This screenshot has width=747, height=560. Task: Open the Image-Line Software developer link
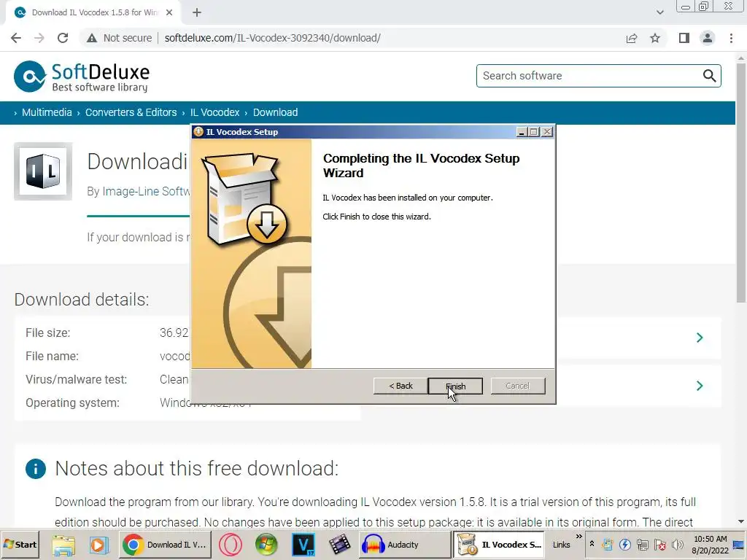click(x=146, y=192)
